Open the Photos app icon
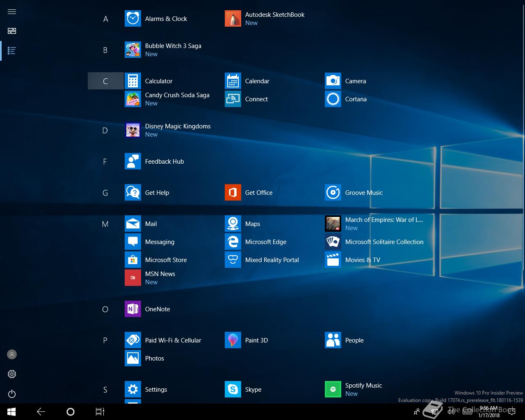 [x=133, y=358]
